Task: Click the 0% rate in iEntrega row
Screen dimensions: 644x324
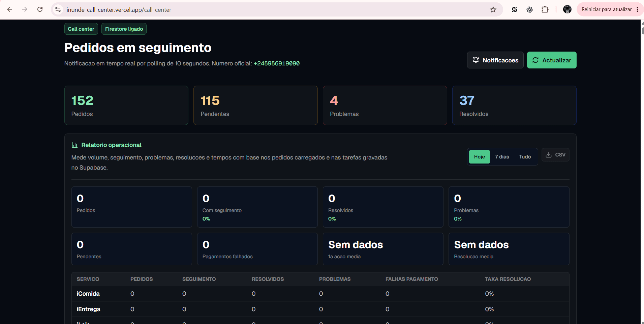Action: tap(489, 309)
